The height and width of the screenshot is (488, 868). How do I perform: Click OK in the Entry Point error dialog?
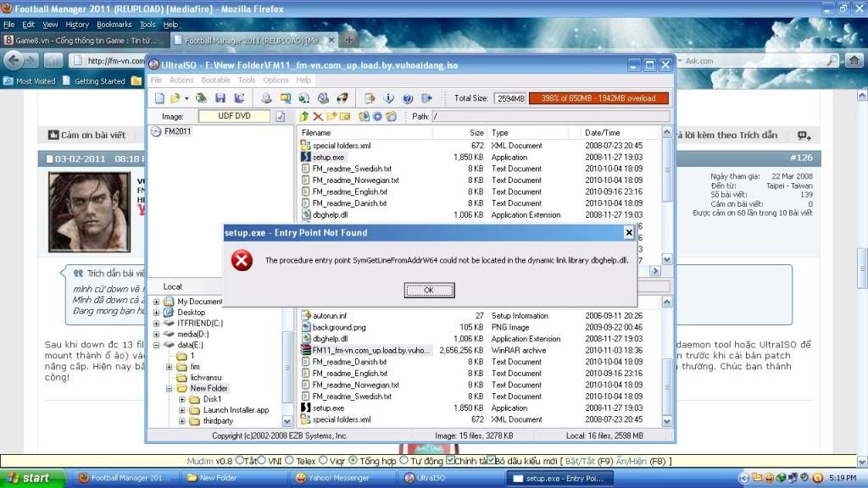(x=429, y=291)
